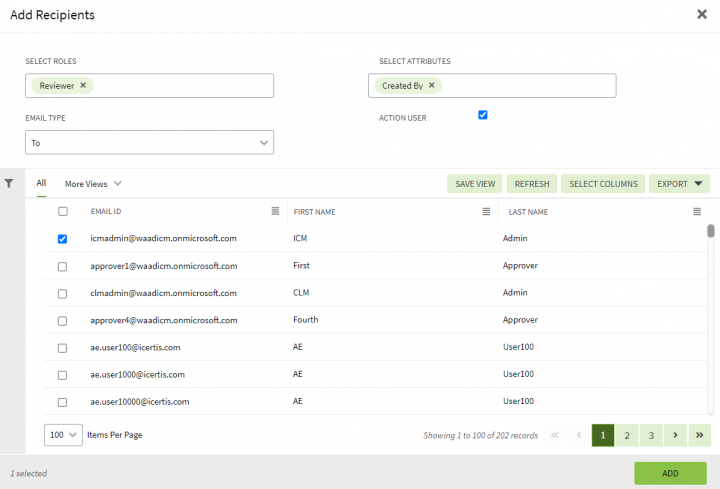Viewport: 720px width, 489px height.
Task: Expand the More Views dropdown
Action: [x=93, y=184]
